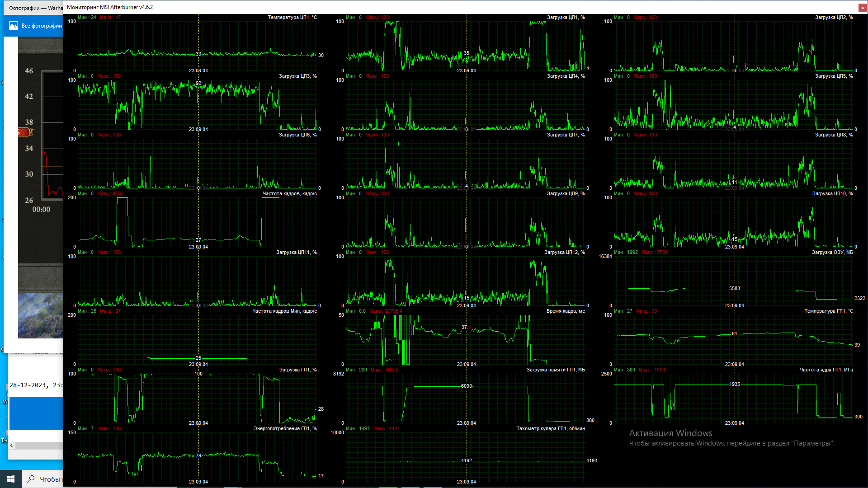Click the Photos window title 'Фотографии'
This screenshot has width=868, height=488.
coord(24,8)
